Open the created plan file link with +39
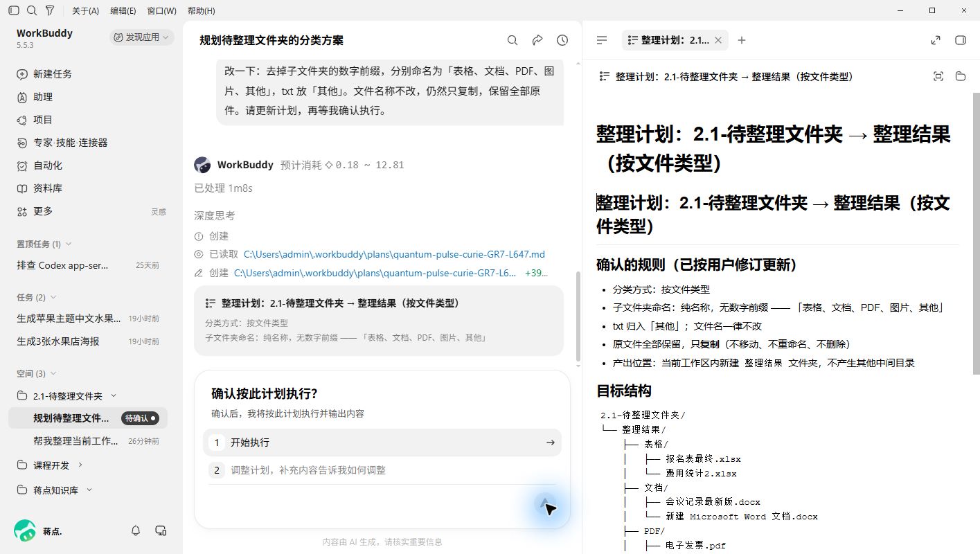The image size is (980, 554). pyautogui.click(x=375, y=273)
